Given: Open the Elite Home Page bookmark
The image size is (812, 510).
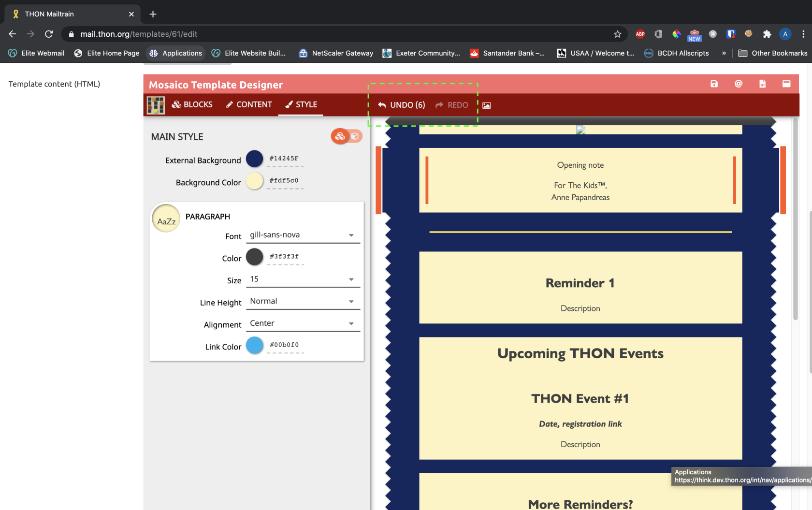Looking at the screenshot, I should pos(107,53).
